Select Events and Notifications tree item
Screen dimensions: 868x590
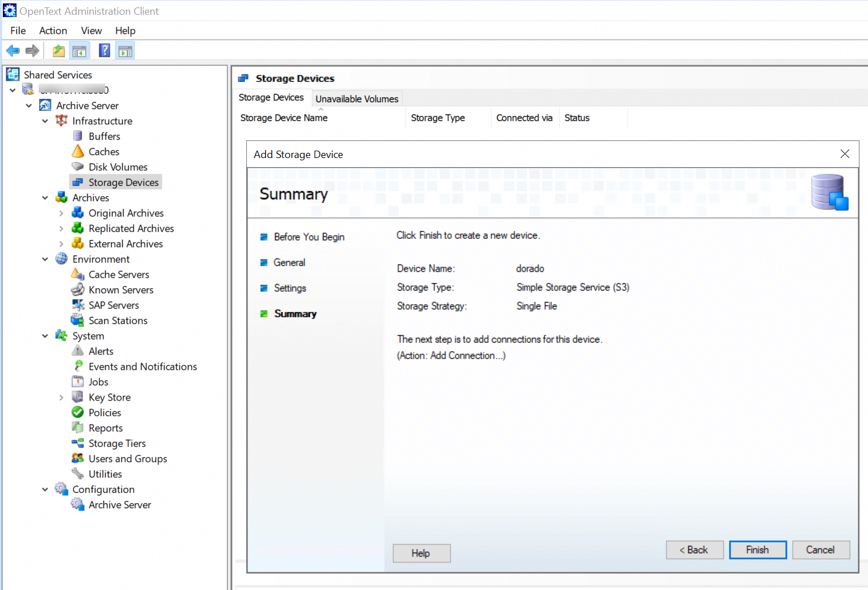(143, 367)
